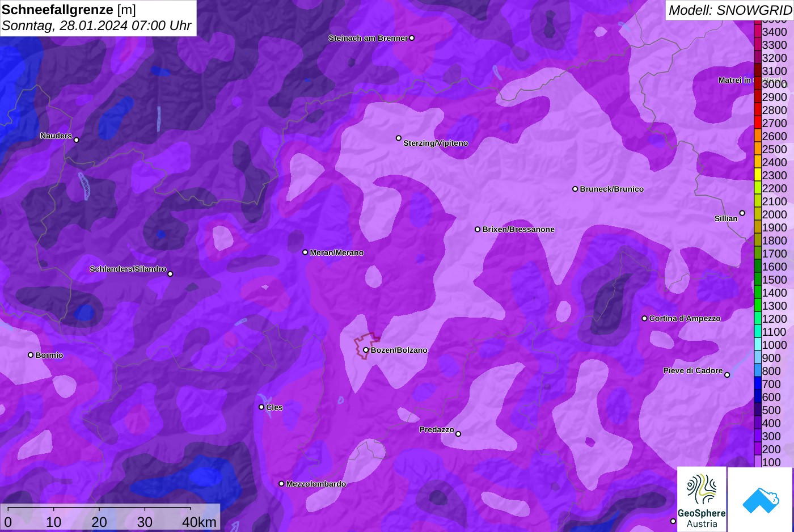Select the Bruneck/Brunico marker

[x=575, y=189]
